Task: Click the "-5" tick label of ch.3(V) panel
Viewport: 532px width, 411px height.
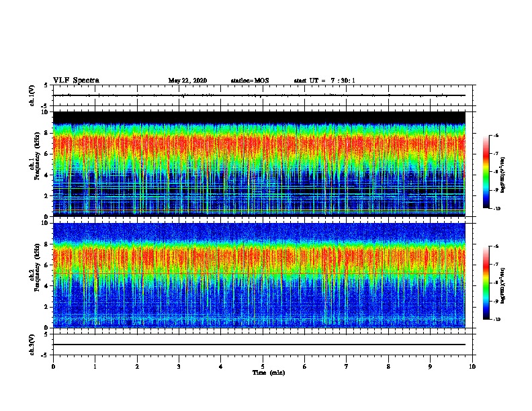Action: [45, 355]
